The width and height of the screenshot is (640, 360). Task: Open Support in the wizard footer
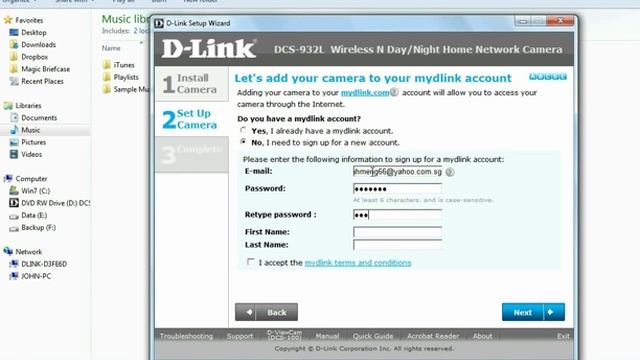point(240,336)
